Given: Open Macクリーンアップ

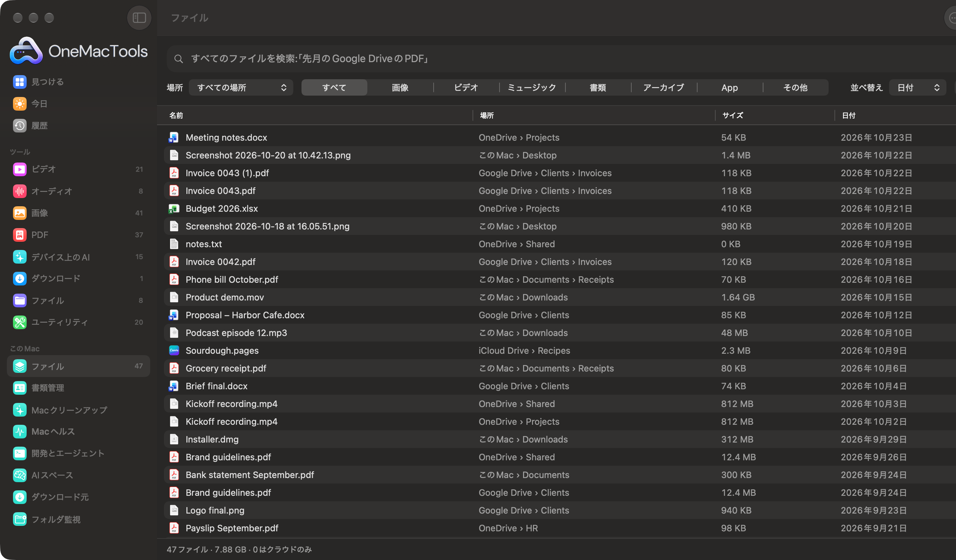Looking at the screenshot, I should (x=79, y=410).
